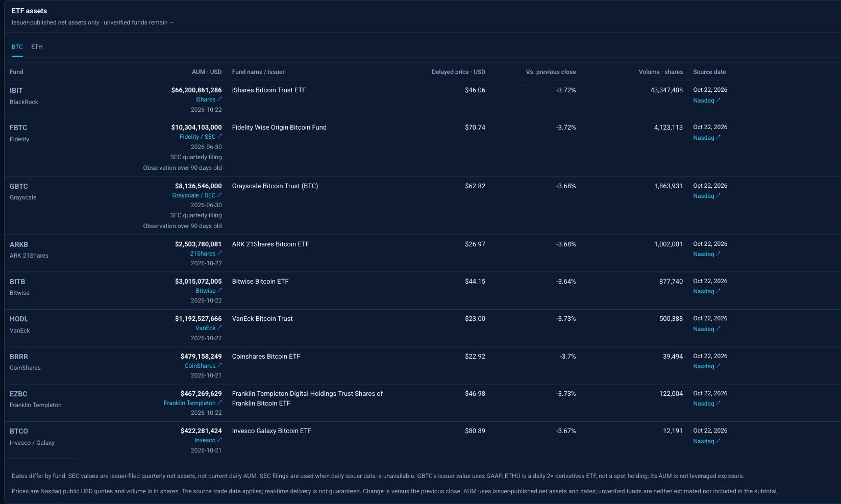
Task: Visit the VanEck AUM source link
Action: pyautogui.click(x=209, y=328)
